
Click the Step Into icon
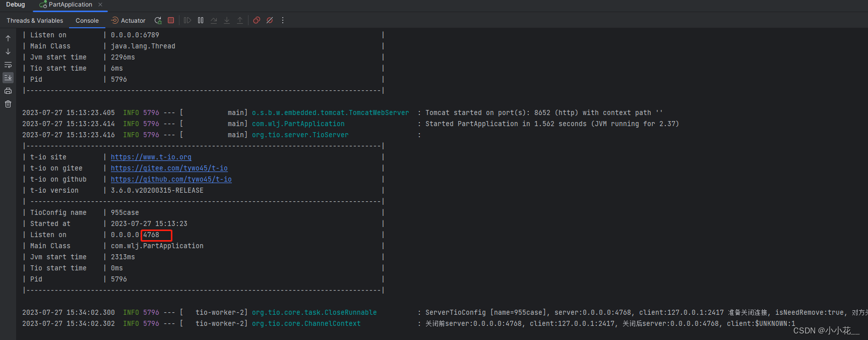pyautogui.click(x=227, y=20)
